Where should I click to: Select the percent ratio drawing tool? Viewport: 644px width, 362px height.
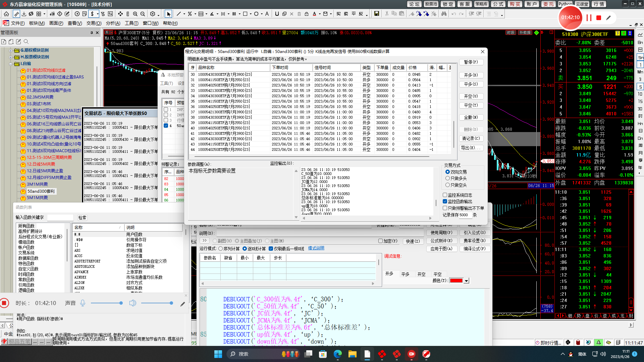[190, 14]
